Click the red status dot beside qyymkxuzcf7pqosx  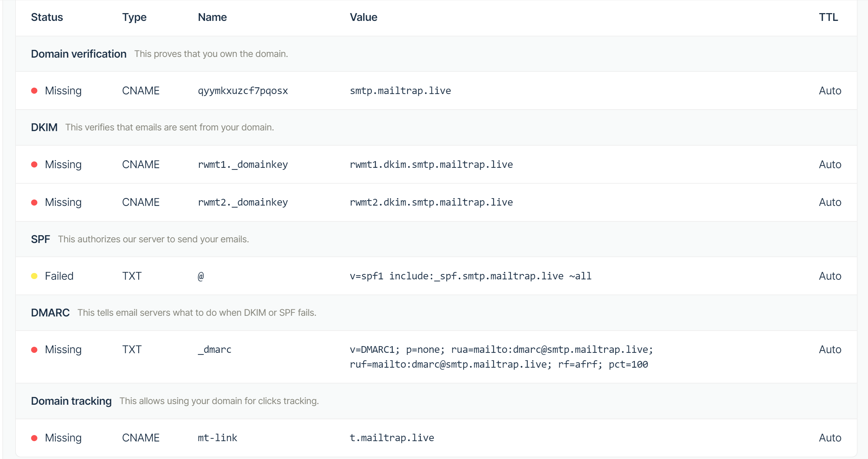[x=34, y=91]
